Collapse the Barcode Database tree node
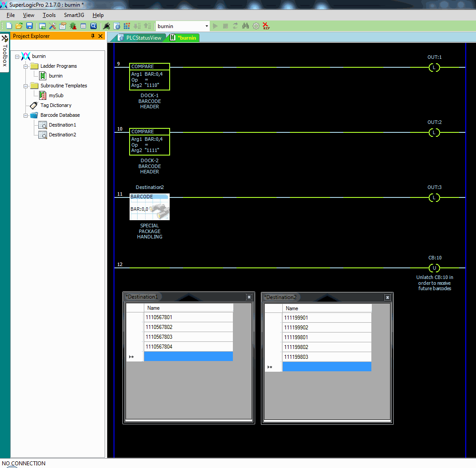The image size is (476, 468). pos(25,115)
